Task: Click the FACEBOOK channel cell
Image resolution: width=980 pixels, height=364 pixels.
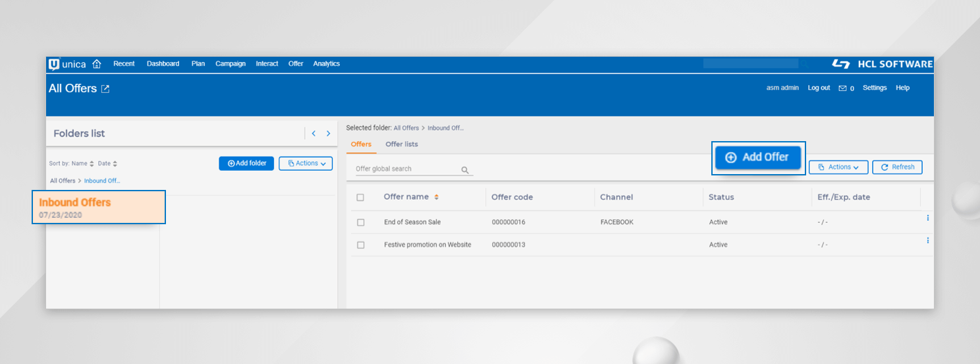Action: coord(616,222)
